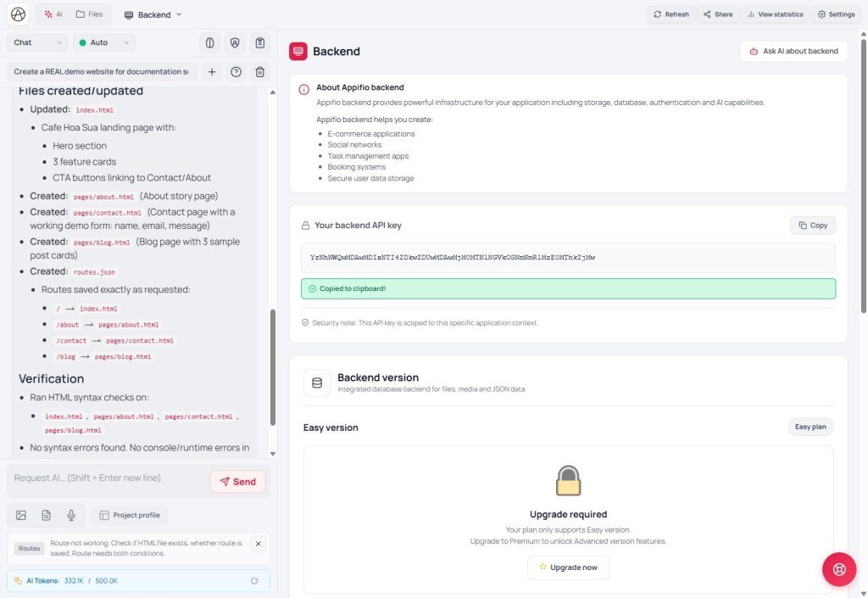This screenshot has width=868, height=598.
Task: Open the support lifebuoy floating button
Action: 839,569
